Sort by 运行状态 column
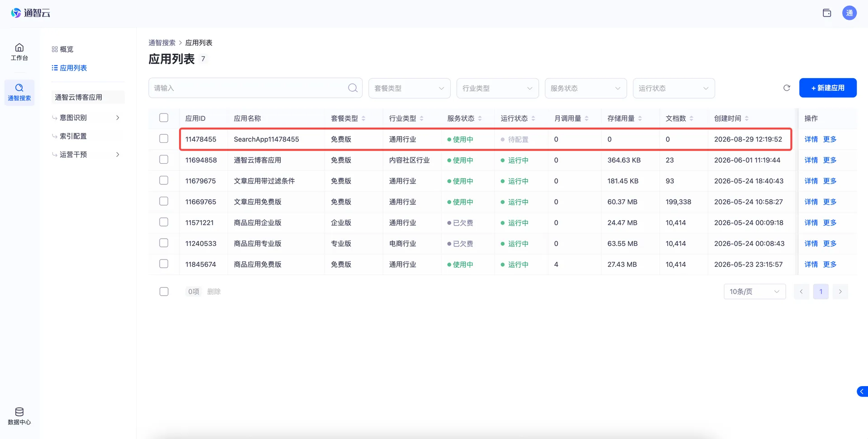Viewport: 868px width, 439px height. point(533,118)
